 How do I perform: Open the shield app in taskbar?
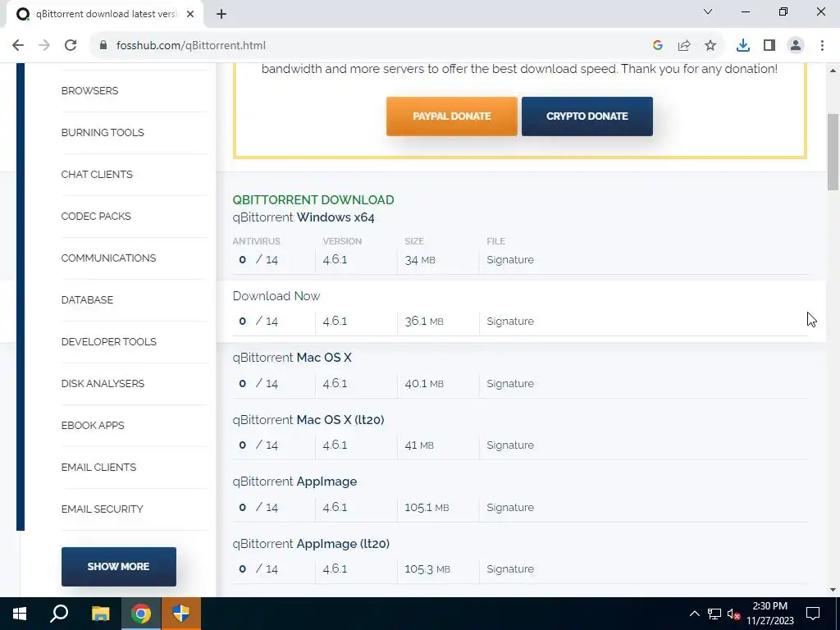pos(181,614)
